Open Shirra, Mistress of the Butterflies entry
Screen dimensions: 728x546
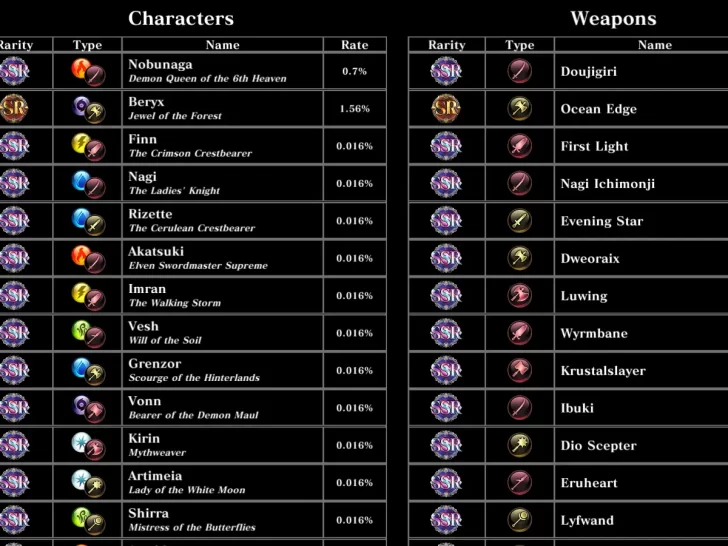click(x=222, y=520)
